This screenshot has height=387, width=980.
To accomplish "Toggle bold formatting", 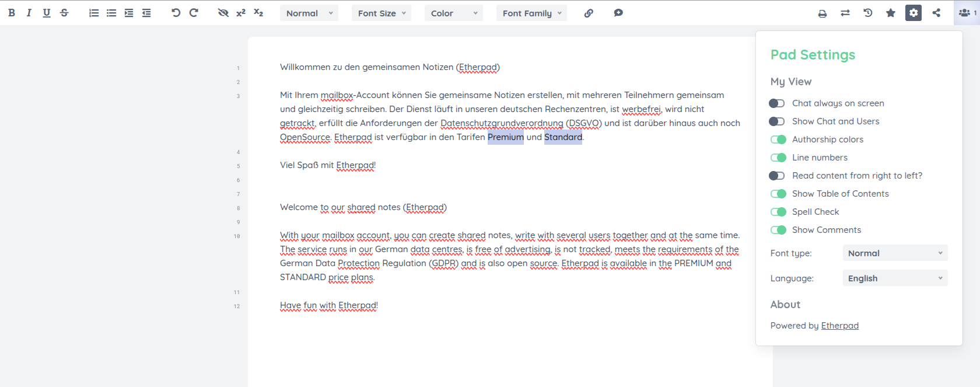I will [x=12, y=13].
